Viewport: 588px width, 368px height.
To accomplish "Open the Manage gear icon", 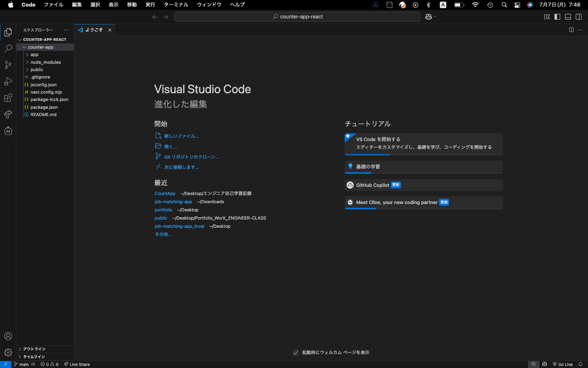I will pos(8,352).
